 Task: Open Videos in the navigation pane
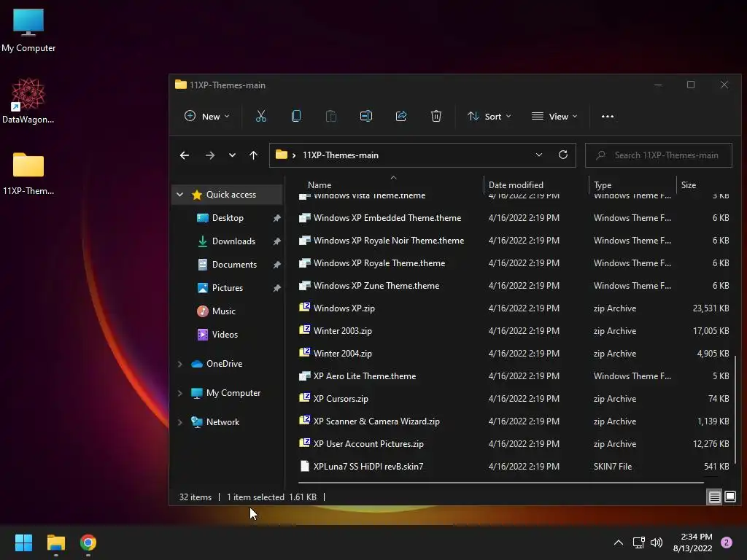pyautogui.click(x=225, y=335)
